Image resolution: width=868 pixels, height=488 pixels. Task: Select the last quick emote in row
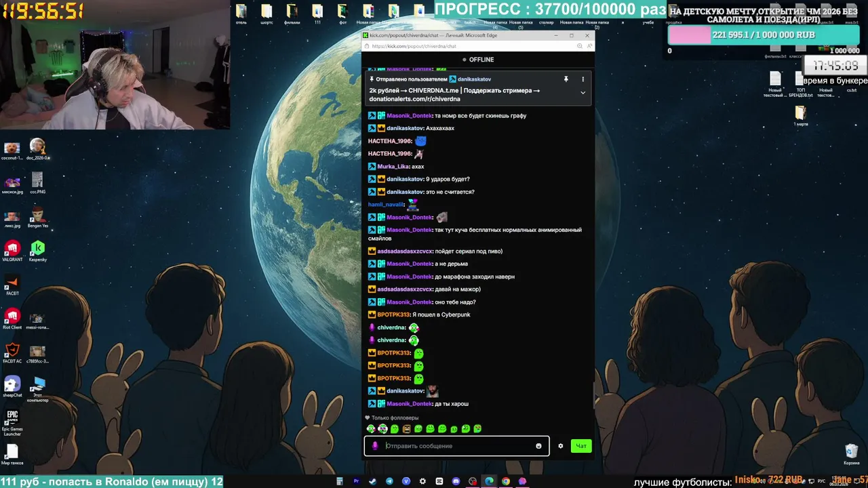477,429
